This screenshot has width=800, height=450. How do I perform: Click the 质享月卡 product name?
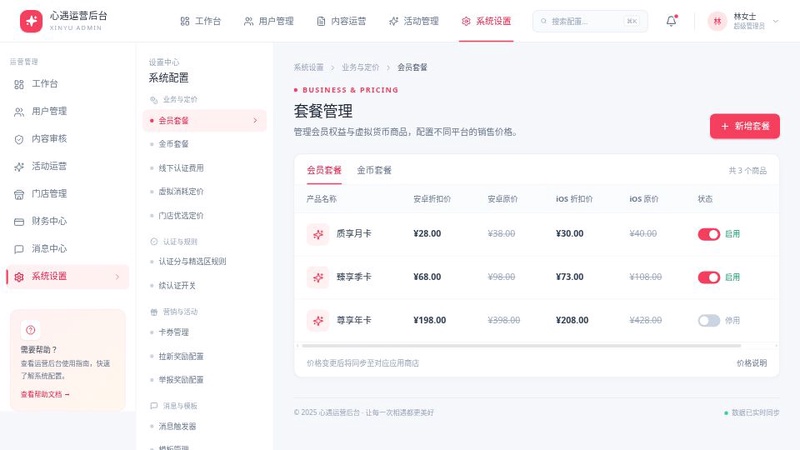click(354, 234)
